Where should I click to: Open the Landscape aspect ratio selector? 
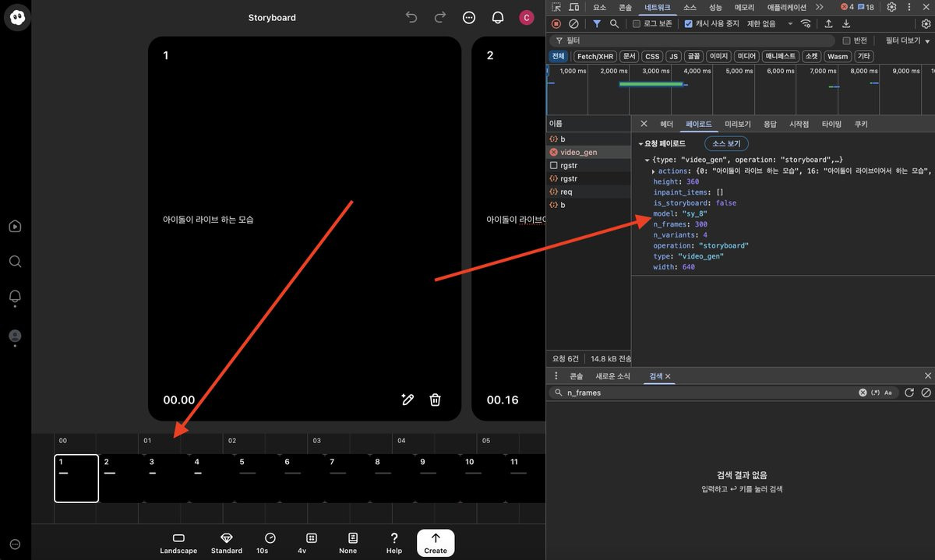[178, 543]
